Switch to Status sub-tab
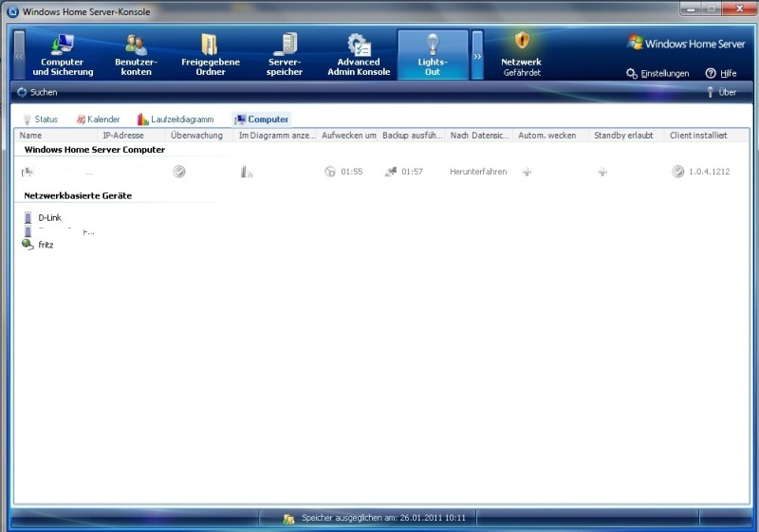 (x=40, y=119)
